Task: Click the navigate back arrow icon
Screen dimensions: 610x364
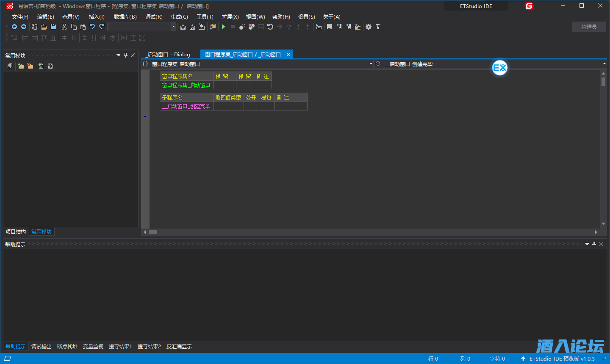Action: tap(14, 27)
